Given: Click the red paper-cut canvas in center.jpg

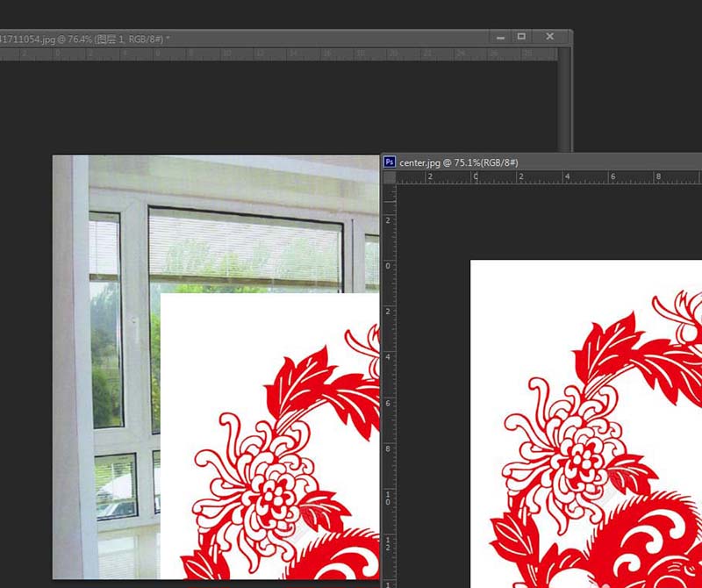Looking at the screenshot, I should pos(586,424).
